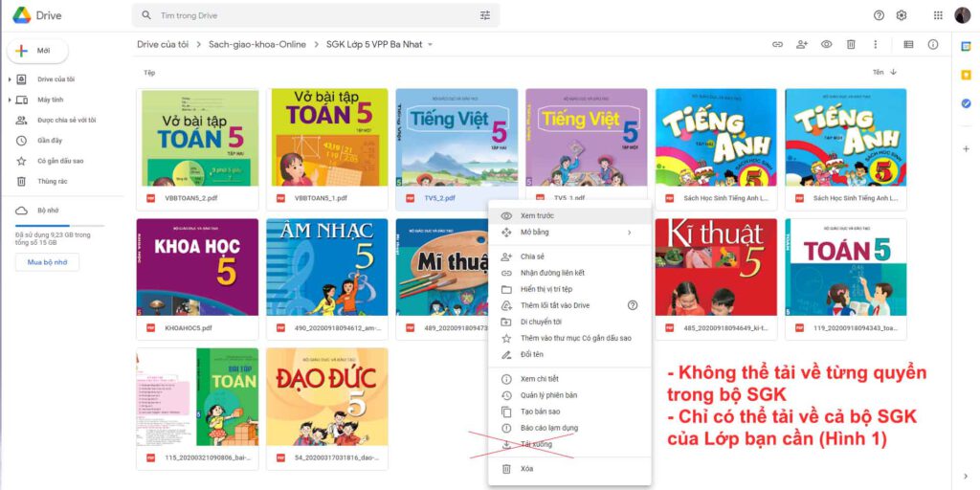Collapse side panel with bottom-right chevron
Image resolution: width=980 pixels, height=490 pixels.
967,477
